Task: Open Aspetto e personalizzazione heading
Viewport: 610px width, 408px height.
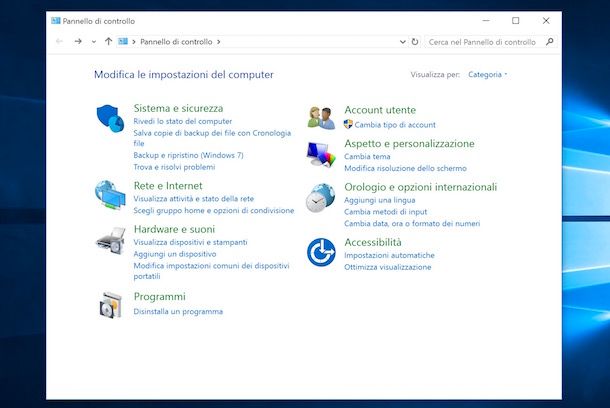Action: (x=409, y=144)
